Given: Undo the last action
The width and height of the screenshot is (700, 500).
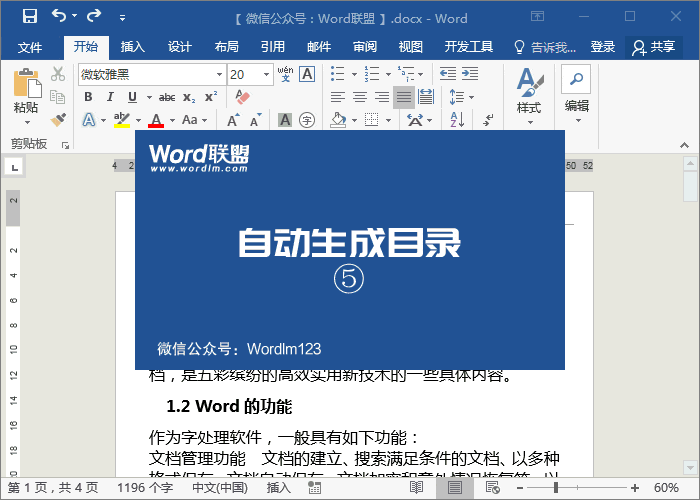Looking at the screenshot, I should 59,16.
